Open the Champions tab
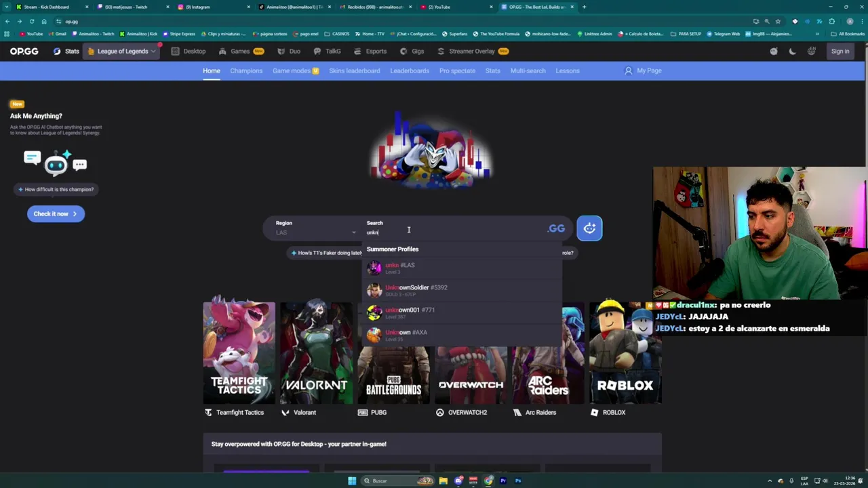This screenshot has width=868, height=488. [246, 70]
